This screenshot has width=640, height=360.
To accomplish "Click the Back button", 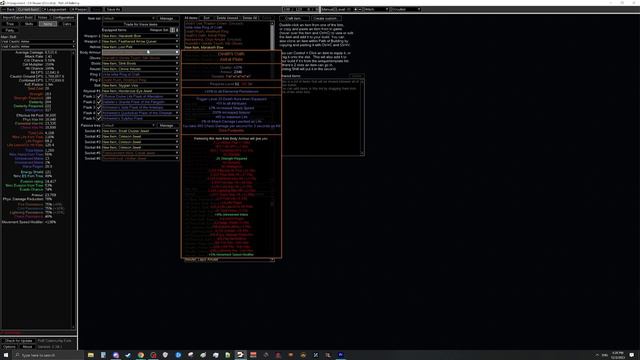I will point(8,9).
